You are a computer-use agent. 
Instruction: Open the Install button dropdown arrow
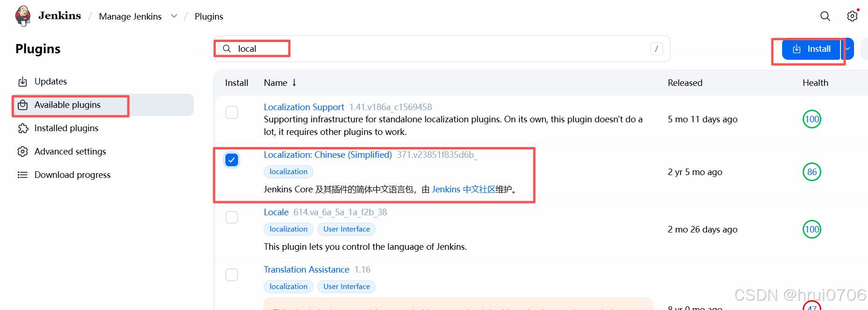847,49
